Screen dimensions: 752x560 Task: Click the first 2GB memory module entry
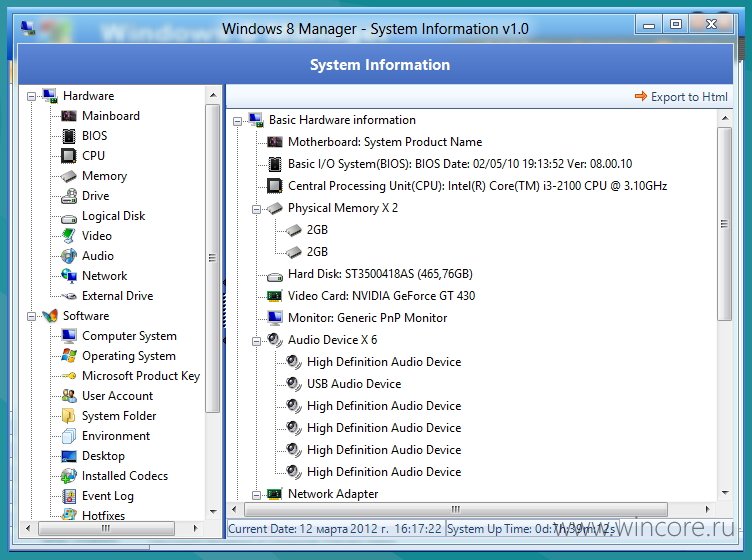(317, 230)
